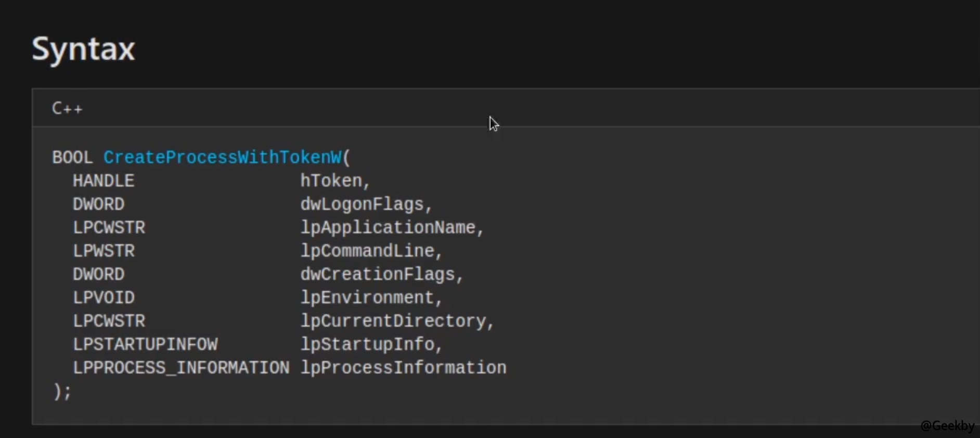Click the HANDLE type name
Viewport: 980px width, 438px height.
[x=104, y=181]
